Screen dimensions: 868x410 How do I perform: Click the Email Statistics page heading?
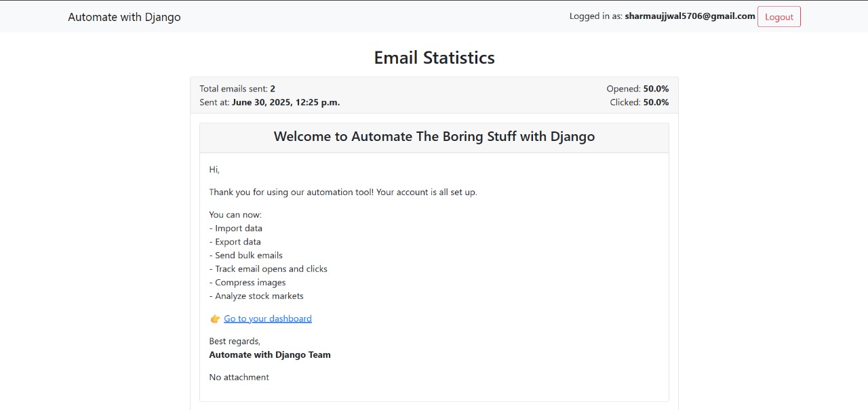tap(434, 58)
